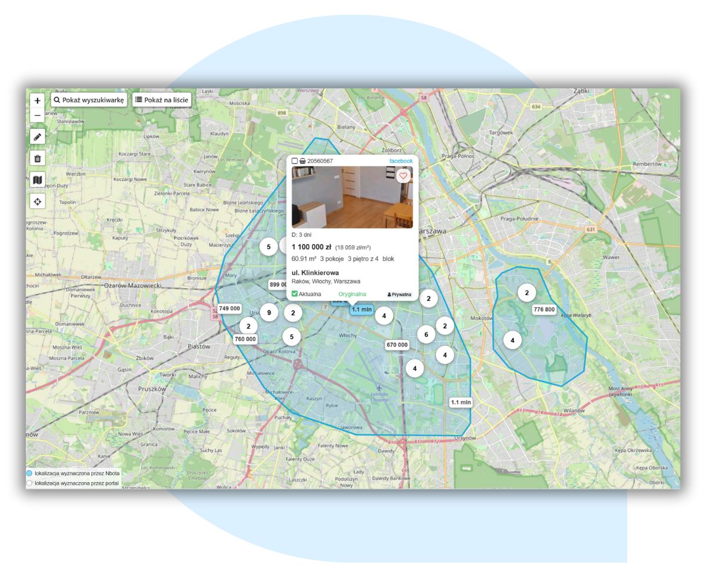Open the facebook source link

[x=401, y=161]
